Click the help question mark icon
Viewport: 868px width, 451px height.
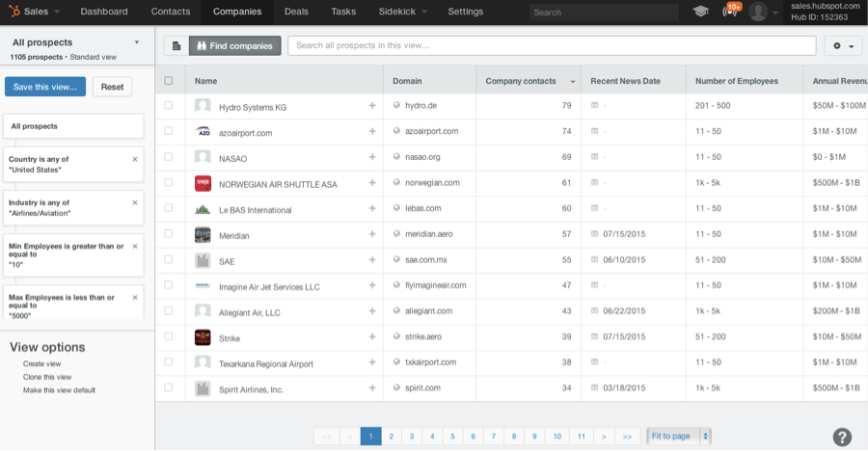[842, 437]
